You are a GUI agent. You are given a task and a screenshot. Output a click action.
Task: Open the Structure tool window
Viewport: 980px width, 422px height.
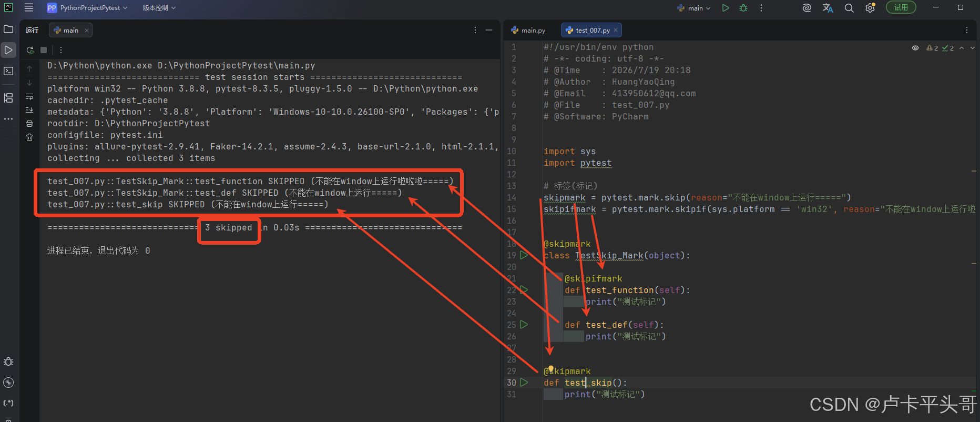click(x=8, y=98)
